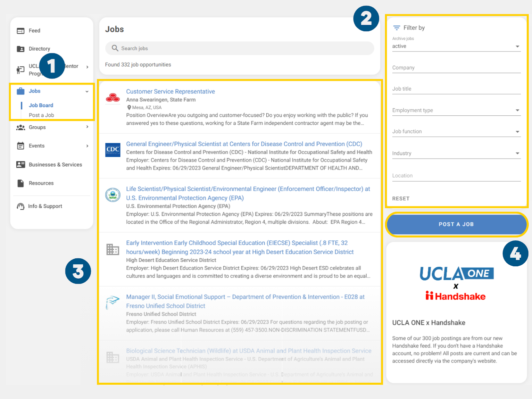This screenshot has width=532, height=399.
Task: Click the High Desert Education building icon
Action: coord(113,249)
